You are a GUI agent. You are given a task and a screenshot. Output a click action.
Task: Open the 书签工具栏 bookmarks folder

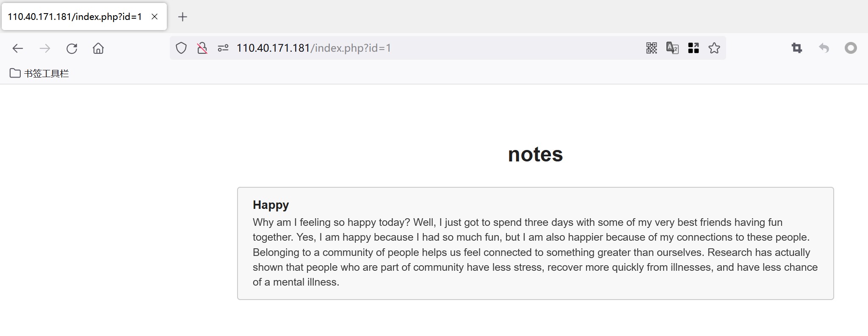coord(39,73)
